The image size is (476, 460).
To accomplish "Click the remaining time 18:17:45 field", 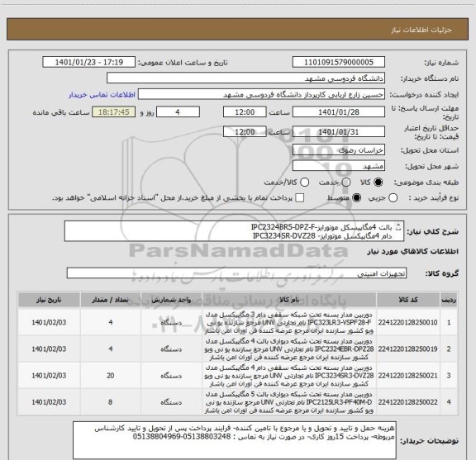I will 114,112.
